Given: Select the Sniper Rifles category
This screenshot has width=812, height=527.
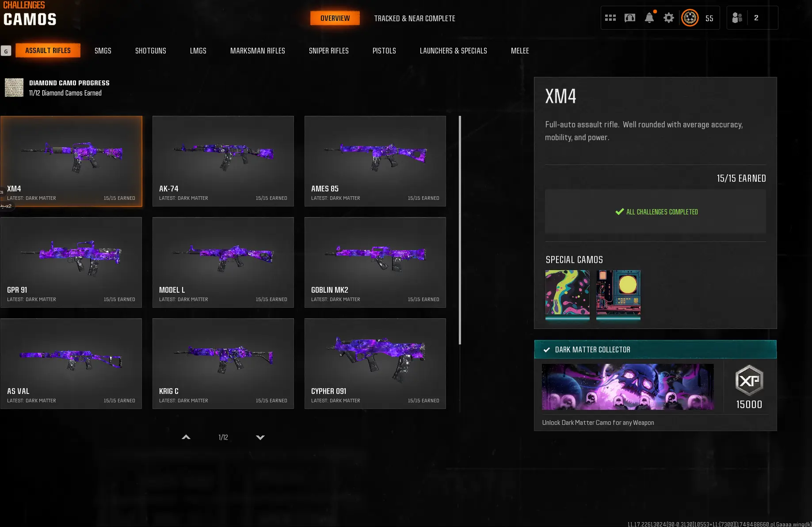Looking at the screenshot, I should [329, 51].
